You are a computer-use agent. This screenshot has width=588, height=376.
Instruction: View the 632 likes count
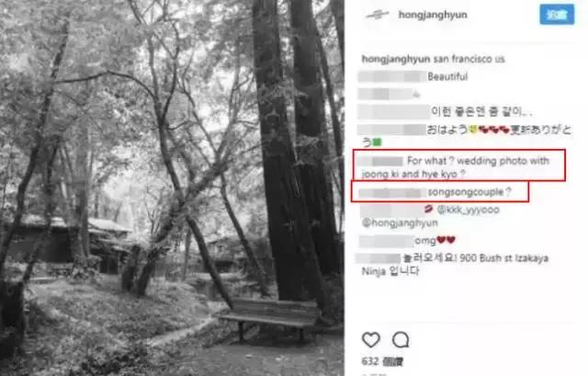coord(382,361)
